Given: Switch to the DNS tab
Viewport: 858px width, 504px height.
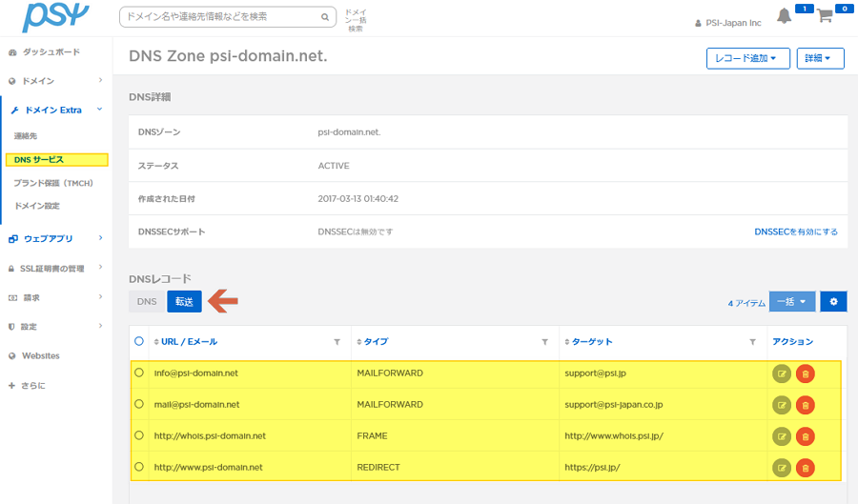Looking at the screenshot, I should pos(147,302).
